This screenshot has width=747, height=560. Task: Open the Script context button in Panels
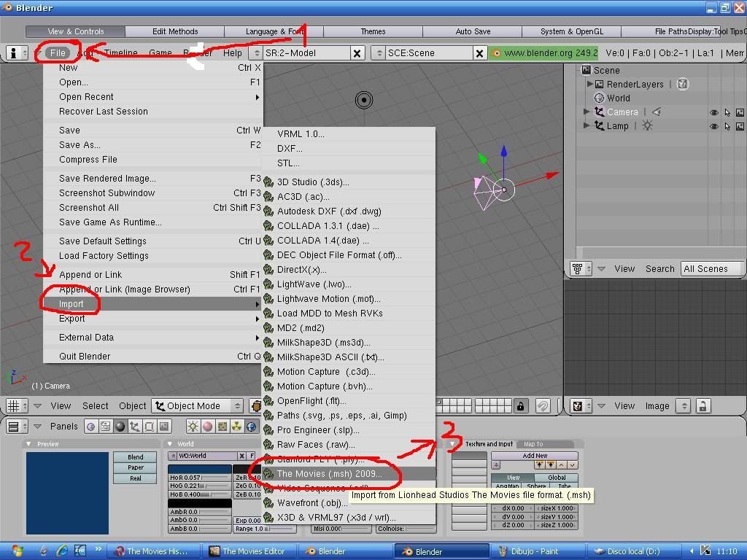coord(105,426)
